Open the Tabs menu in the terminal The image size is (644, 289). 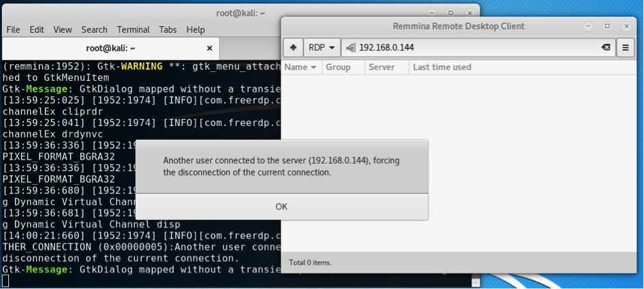pos(168,29)
